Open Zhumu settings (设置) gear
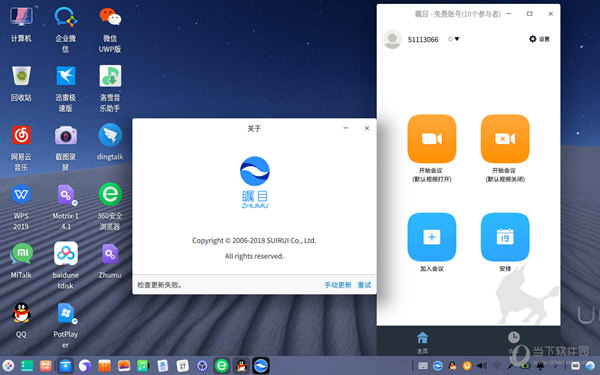 [x=539, y=39]
